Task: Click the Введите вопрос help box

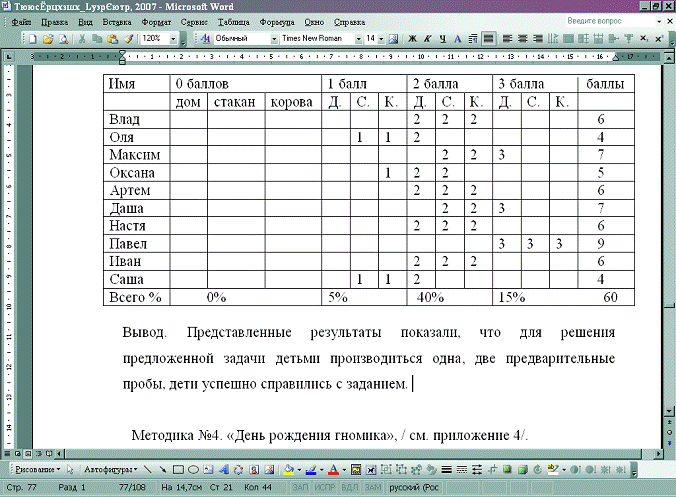Action: pyautogui.click(x=595, y=20)
